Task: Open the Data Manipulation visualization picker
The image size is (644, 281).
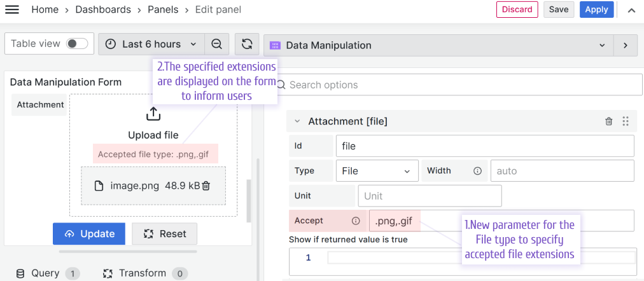Action: pyautogui.click(x=438, y=45)
